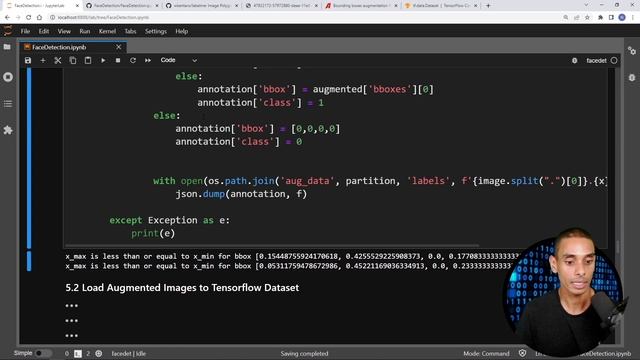
Task: Open the Help menu
Action: click(182, 31)
